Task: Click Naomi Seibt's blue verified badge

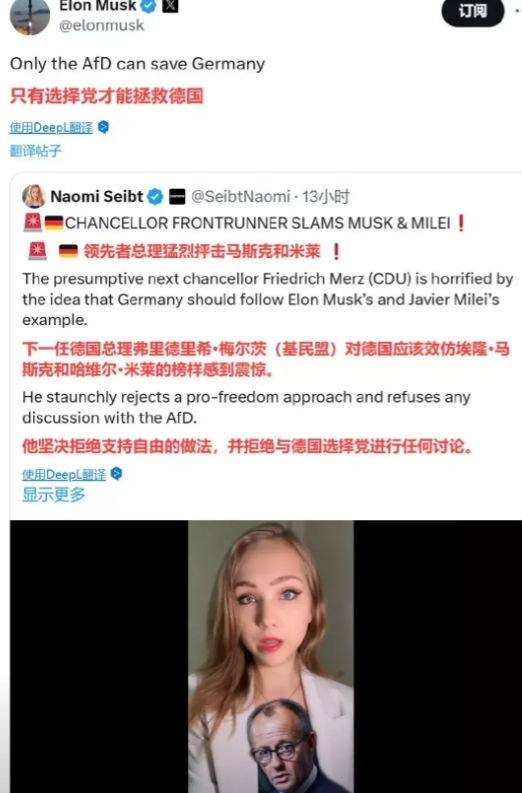Action: (155, 196)
